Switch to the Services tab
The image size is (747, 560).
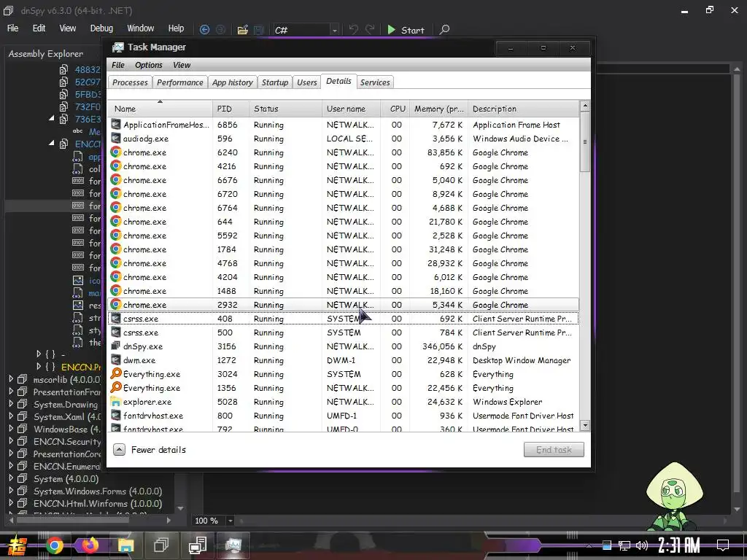click(375, 82)
